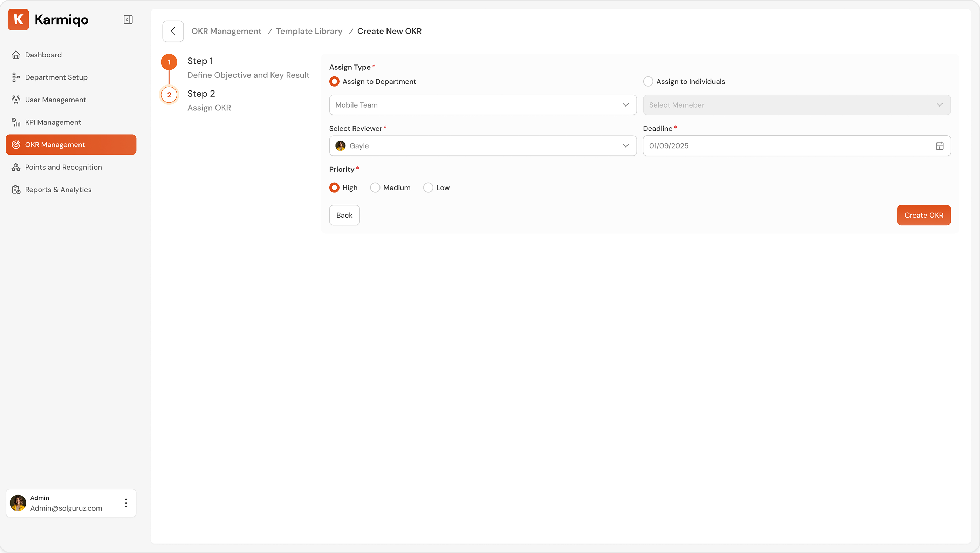Viewport: 980px width, 553px height.
Task: Select Assign to Department radio button
Action: pos(334,81)
